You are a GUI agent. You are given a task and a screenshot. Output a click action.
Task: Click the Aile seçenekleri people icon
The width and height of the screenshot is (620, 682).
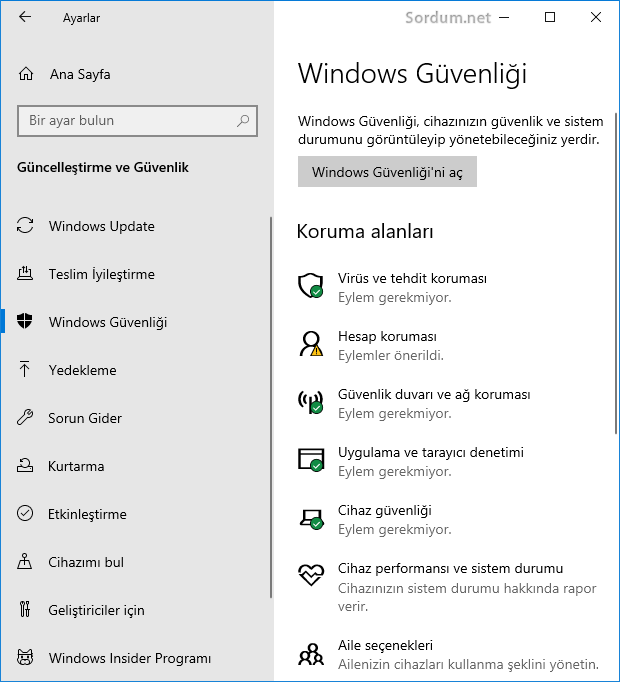[311, 654]
